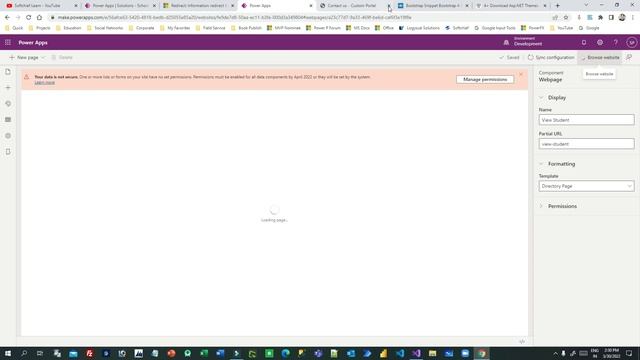Viewport: 640px width, 360px height.
Task: Click the zoom icon right of Browse website
Action: (629, 58)
